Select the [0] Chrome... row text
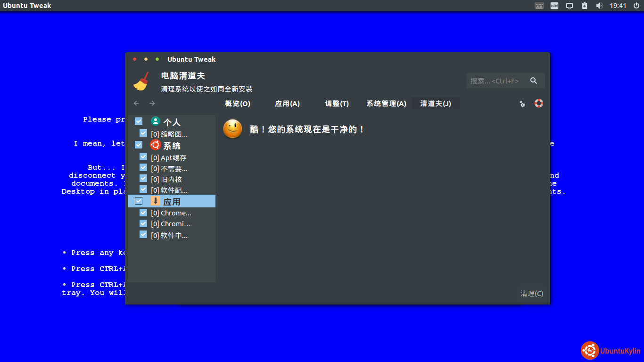 (x=171, y=213)
